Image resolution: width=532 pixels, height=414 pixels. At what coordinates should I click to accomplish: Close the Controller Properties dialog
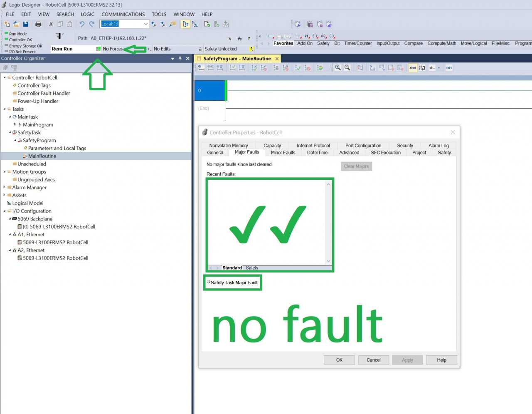tap(453, 132)
